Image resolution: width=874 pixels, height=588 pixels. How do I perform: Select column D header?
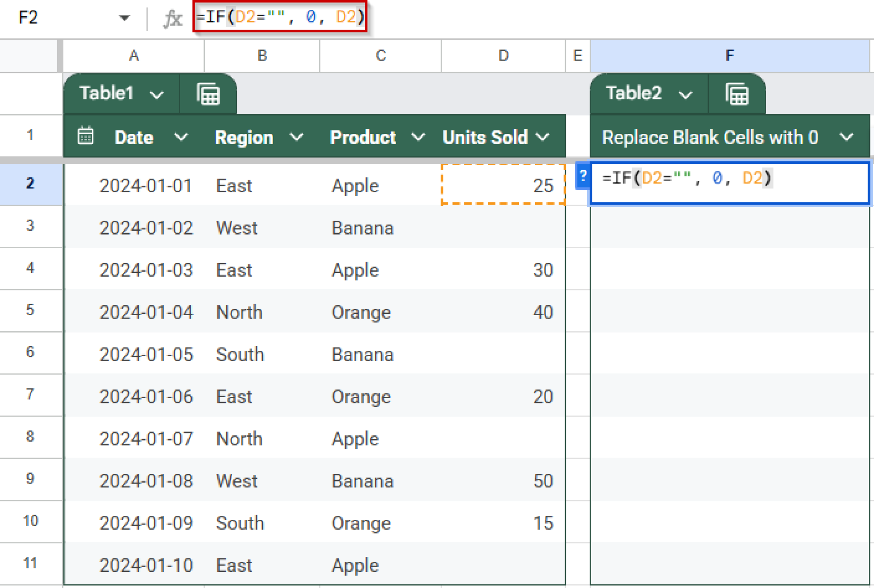(503, 55)
